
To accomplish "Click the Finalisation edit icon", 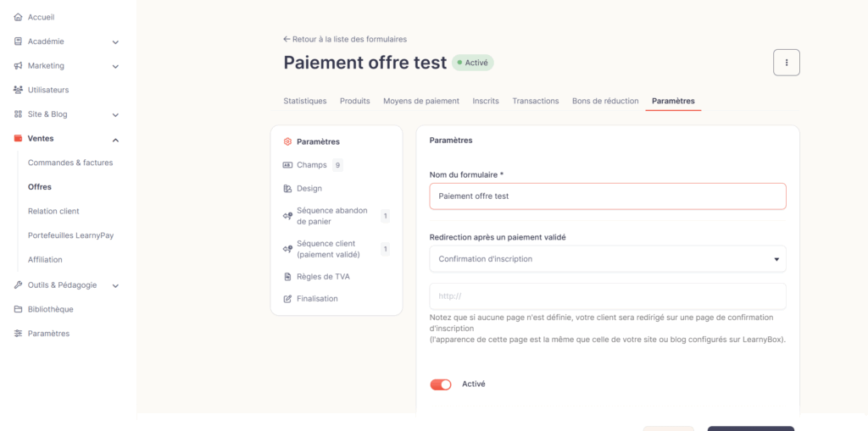I will click(287, 299).
